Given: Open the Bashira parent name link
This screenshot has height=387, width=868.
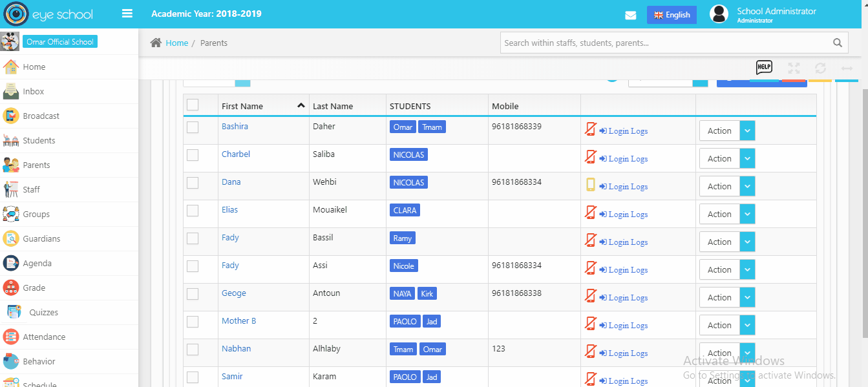Looking at the screenshot, I should point(235,127).
